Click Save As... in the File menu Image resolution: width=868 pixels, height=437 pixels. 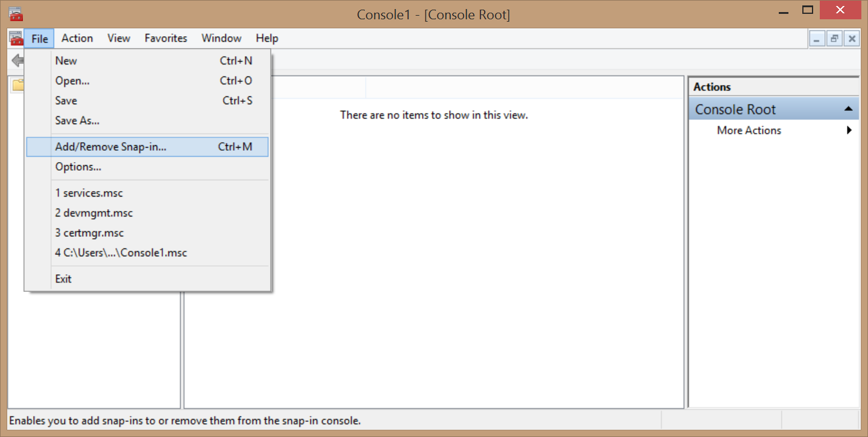(x=77, y=121)
